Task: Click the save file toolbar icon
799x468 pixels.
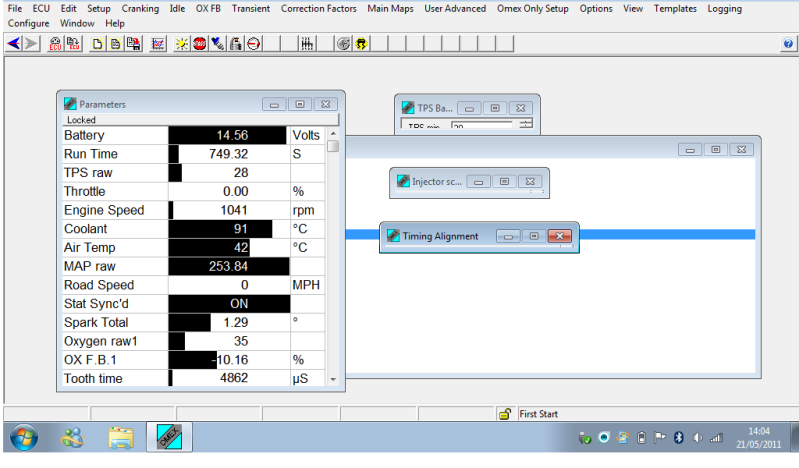Action: point(133,44)
